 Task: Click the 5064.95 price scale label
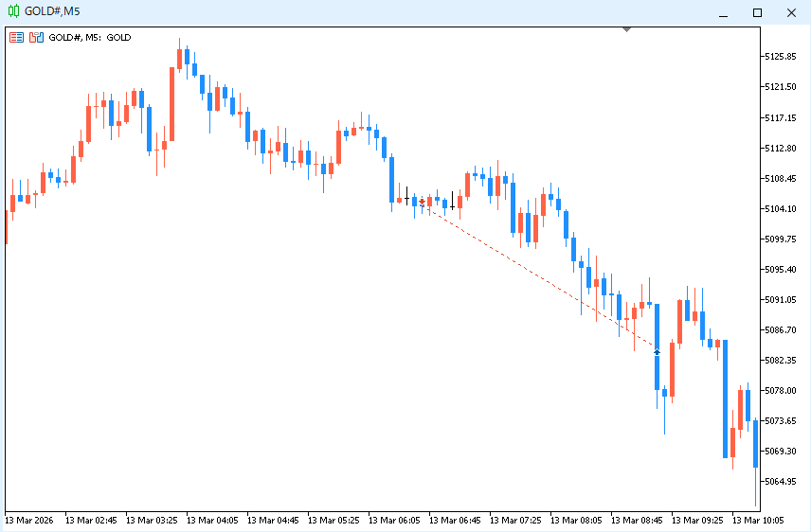[784, 481]
